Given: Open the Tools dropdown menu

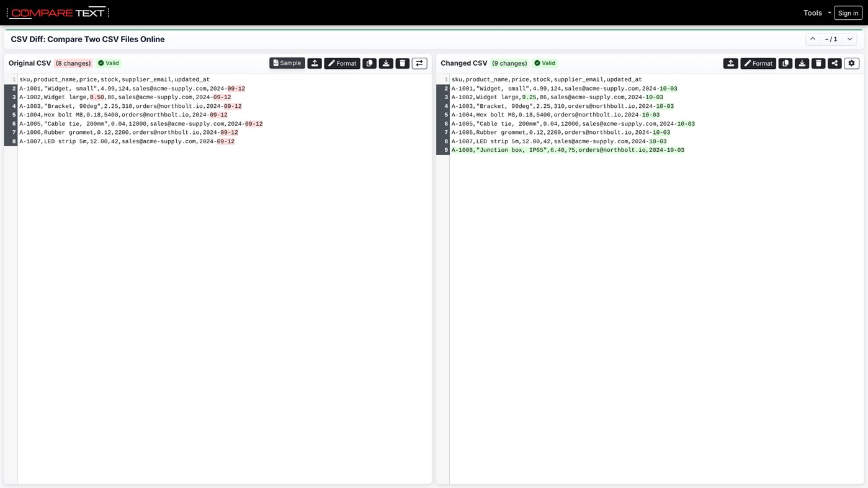Looking at the screenshot, I should click(x=817, y=13).
